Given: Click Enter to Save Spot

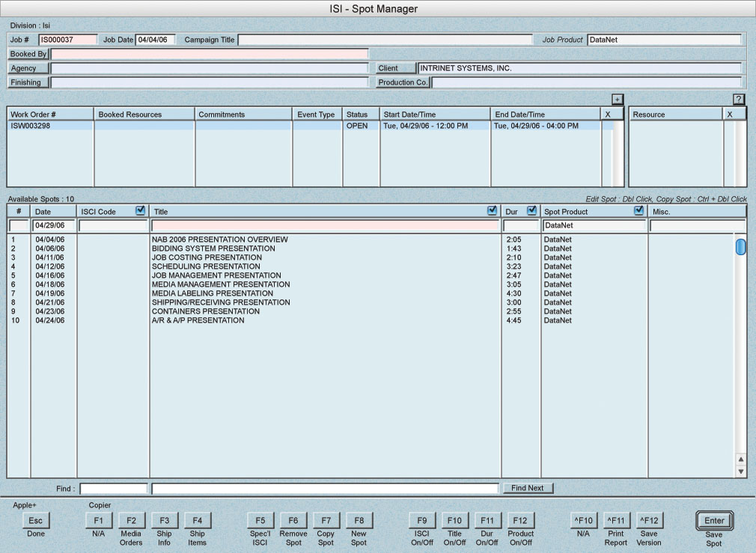Looking at the screenshot, I should tap(714, 521).
